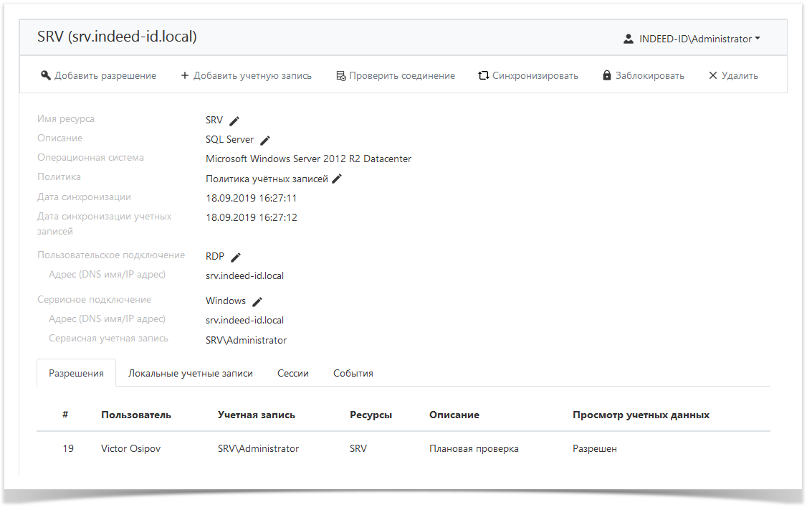Click the pencil icon next to SQL Server description
This screenshot has height=510, width=812.
click(x=265, y=139)
